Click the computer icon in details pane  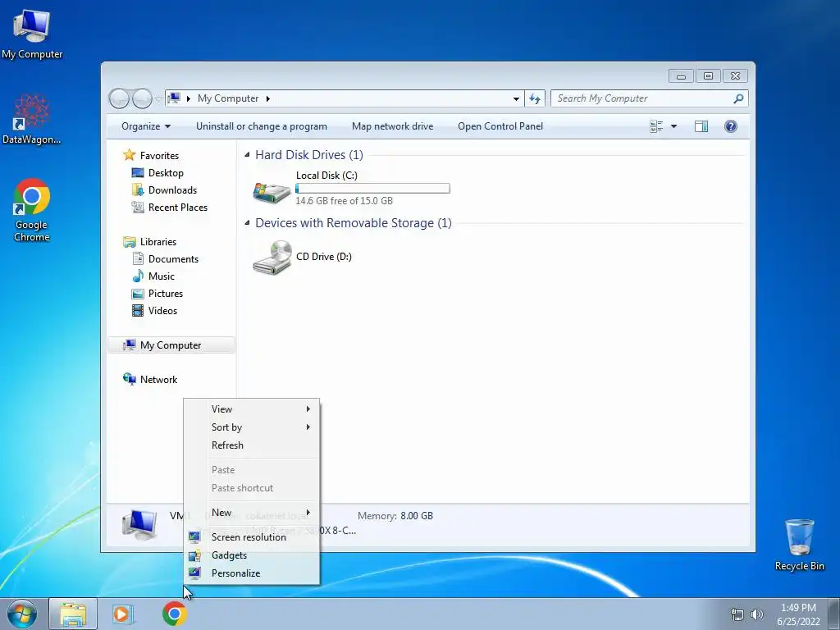point(139,524)
